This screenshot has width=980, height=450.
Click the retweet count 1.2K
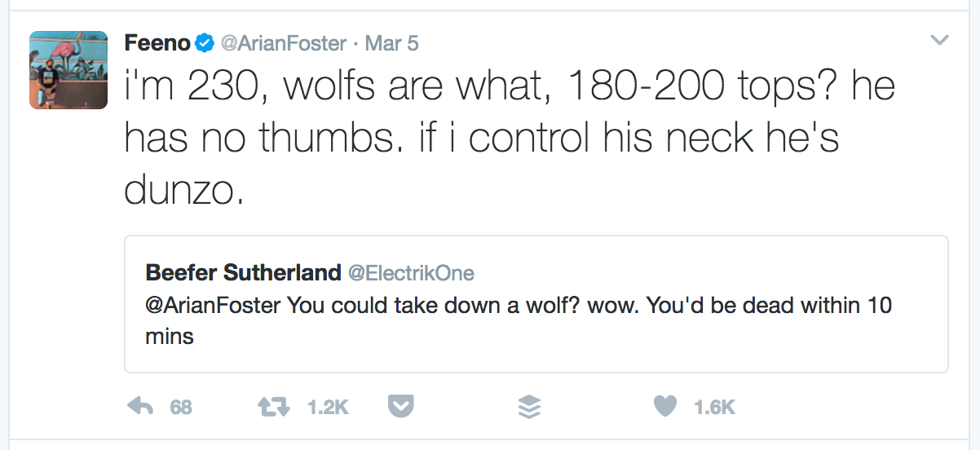tap(328, 407)
